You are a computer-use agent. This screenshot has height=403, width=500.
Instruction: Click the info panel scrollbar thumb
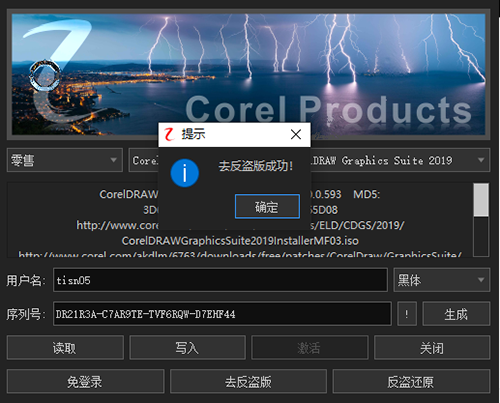pos(481,200)
